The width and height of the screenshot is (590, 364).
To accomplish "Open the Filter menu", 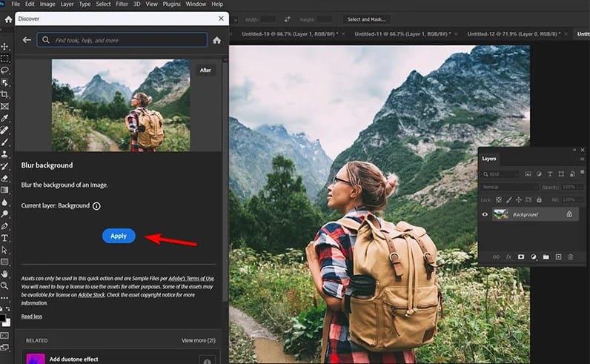I will pos(122,4).
